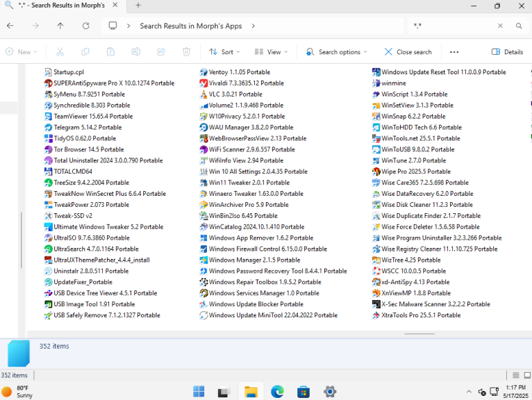Click the winmine icon

click(376, 83)
